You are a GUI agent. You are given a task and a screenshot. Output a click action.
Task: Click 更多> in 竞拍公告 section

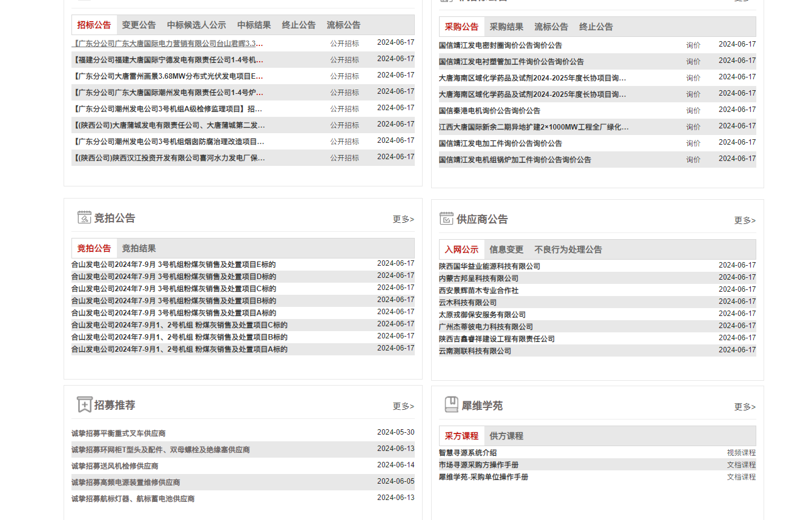pyautogui.click(x=403, y=219)
